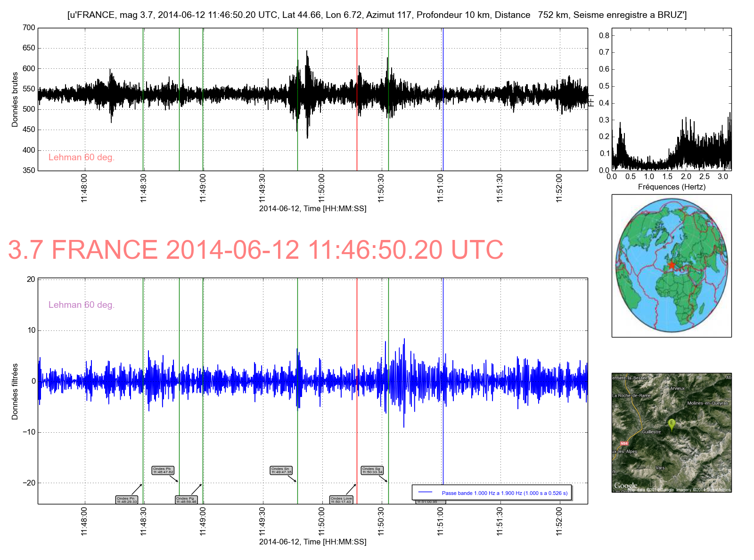Click the Ondes Pg annotation box

coord(186,500)
